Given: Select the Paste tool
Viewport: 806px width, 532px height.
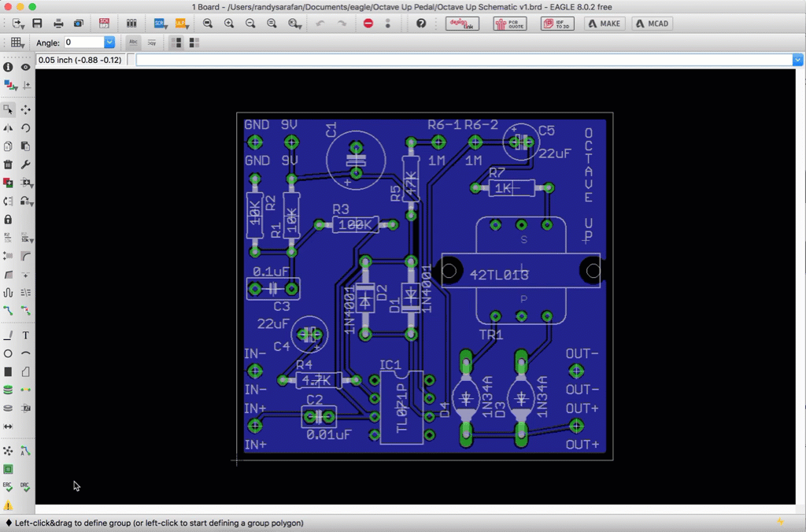Looking at the screenshot, I should 25,146.
